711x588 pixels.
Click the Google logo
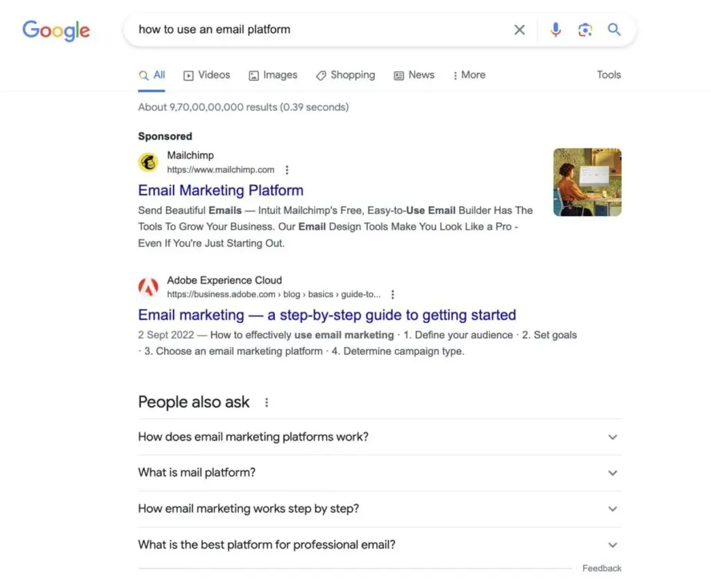click(56, 31)
